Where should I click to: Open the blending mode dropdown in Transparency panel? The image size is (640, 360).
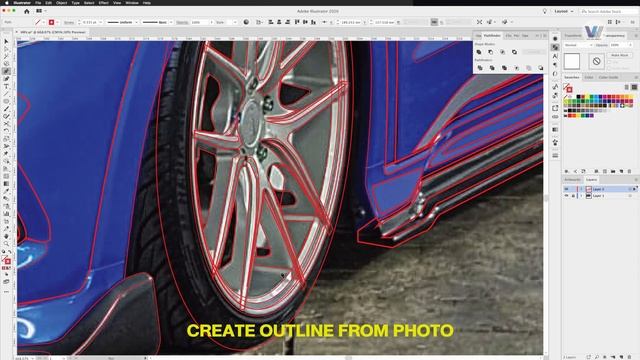578,45
